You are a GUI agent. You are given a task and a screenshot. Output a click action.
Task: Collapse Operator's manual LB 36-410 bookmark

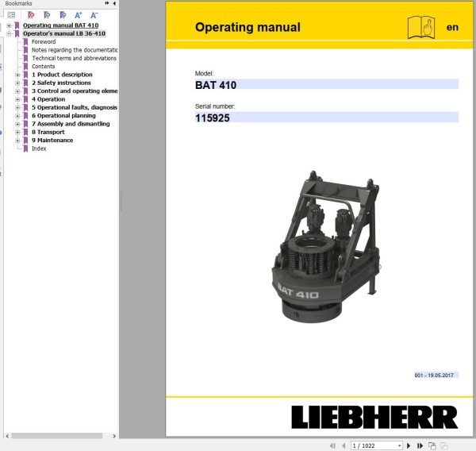[9, 33]
